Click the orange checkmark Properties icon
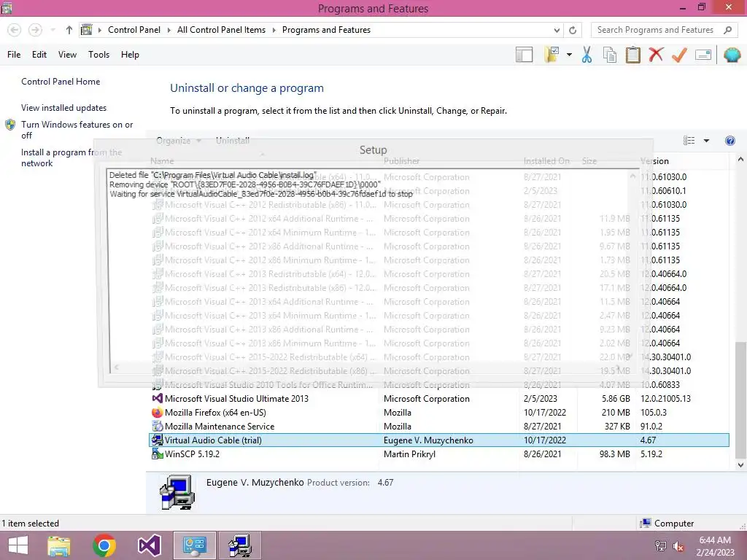 pyautogui.click(x=679, y=55)
